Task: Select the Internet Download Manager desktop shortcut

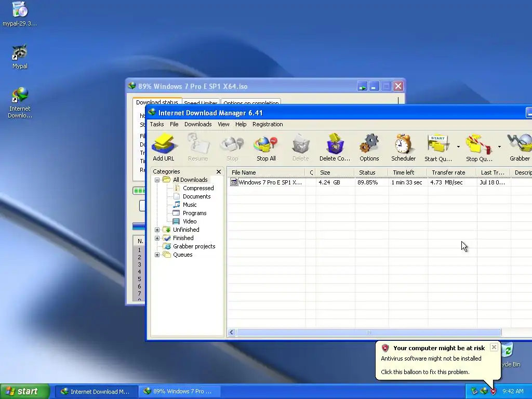Action: tap(20, 102)
